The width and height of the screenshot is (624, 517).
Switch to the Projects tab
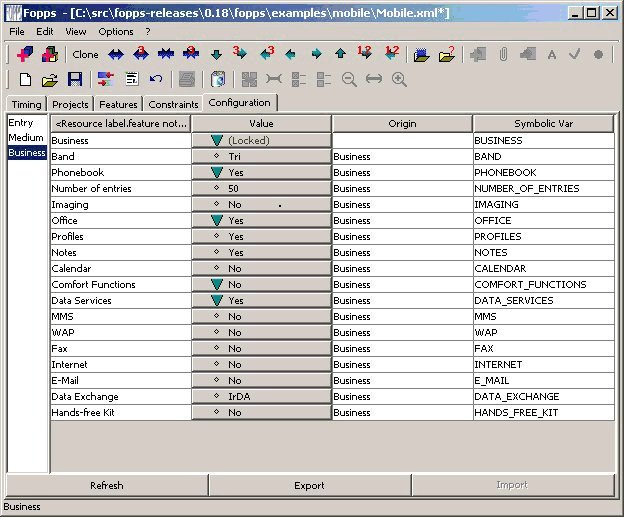(70, 104)
